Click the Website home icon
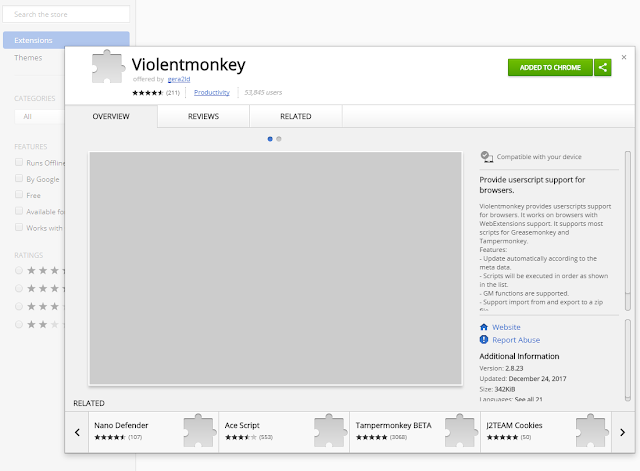Image resolution: width=640 pixels, height=471 pixels. tap(484, 327)
